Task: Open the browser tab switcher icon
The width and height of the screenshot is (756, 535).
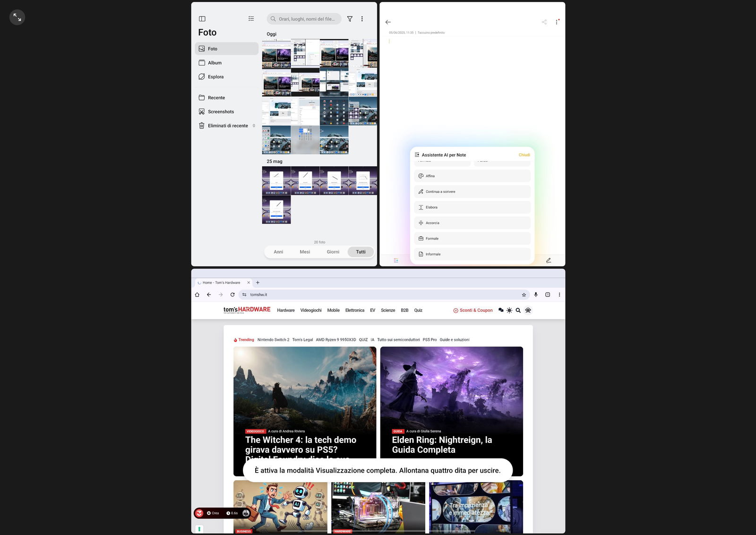Action: point(548,294)
